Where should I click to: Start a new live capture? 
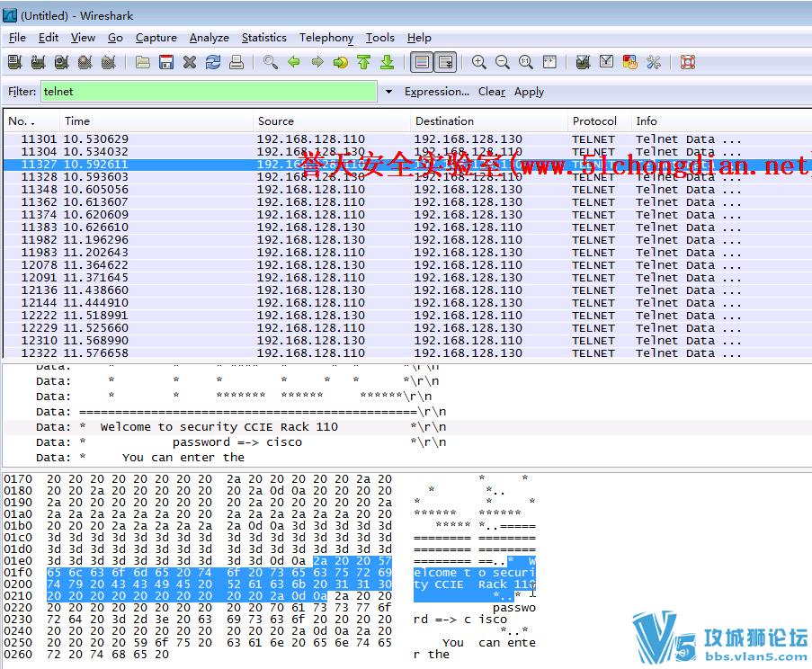[62, 62]
